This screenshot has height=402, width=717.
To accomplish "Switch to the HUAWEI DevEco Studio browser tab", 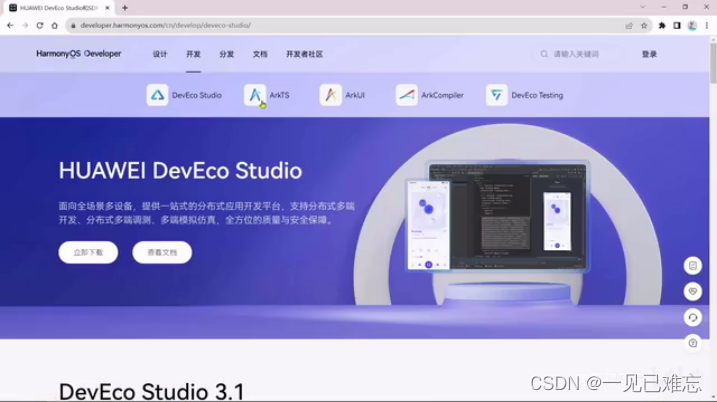I will [x=59, y=8].
